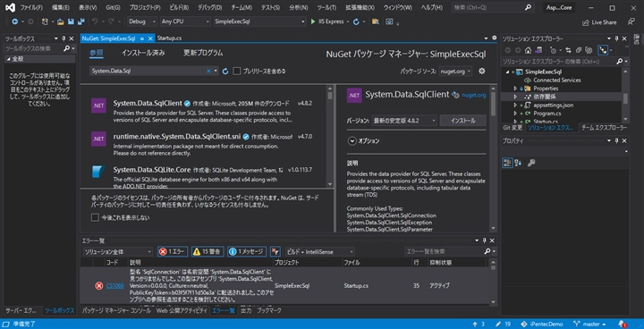This screenshot has height=329, width=644.
Task: Open the Any CPU platform dropdown
Action: pos(185,21)
